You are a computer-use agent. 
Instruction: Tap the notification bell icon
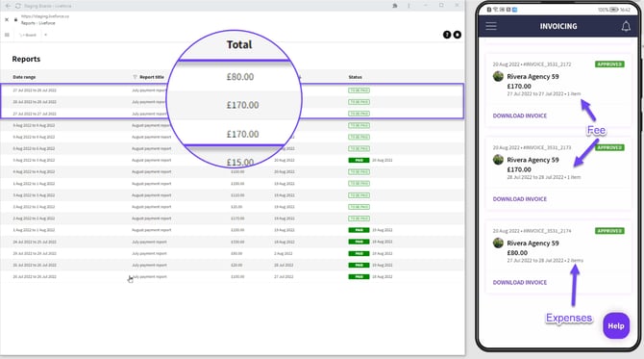626,26
